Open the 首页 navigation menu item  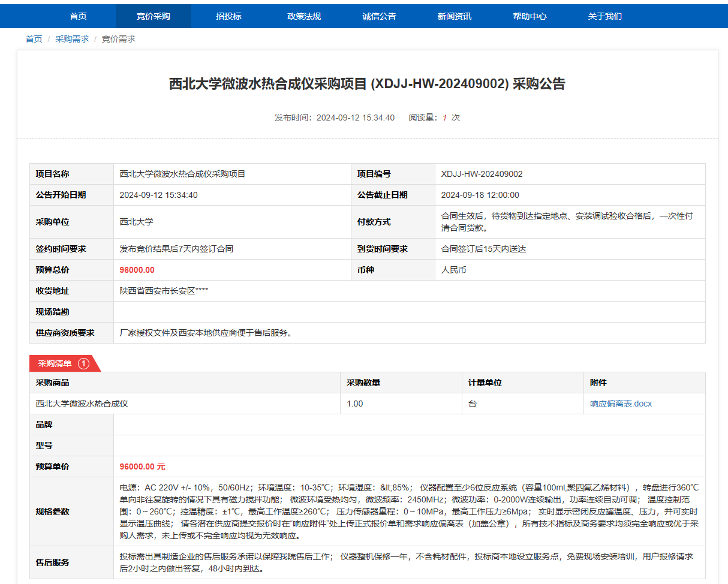coord(78,16)
